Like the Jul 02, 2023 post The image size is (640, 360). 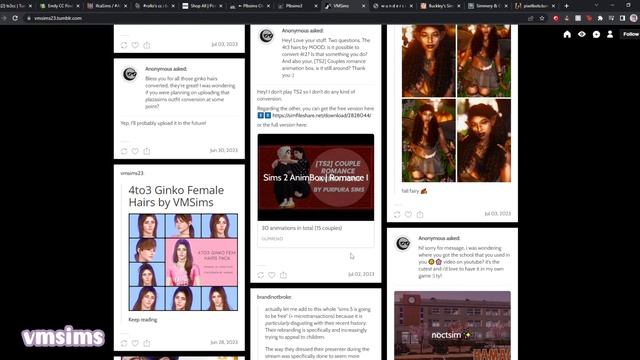[x=272, y=276]
